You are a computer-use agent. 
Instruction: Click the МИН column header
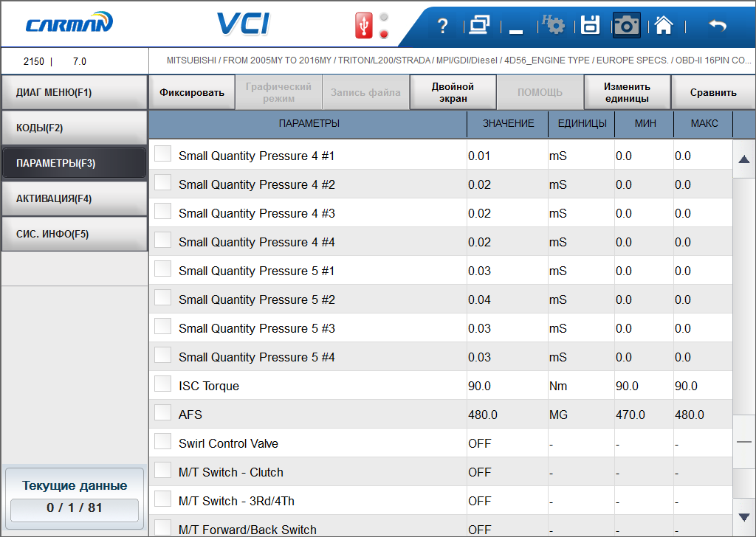[x=645, y=124]
